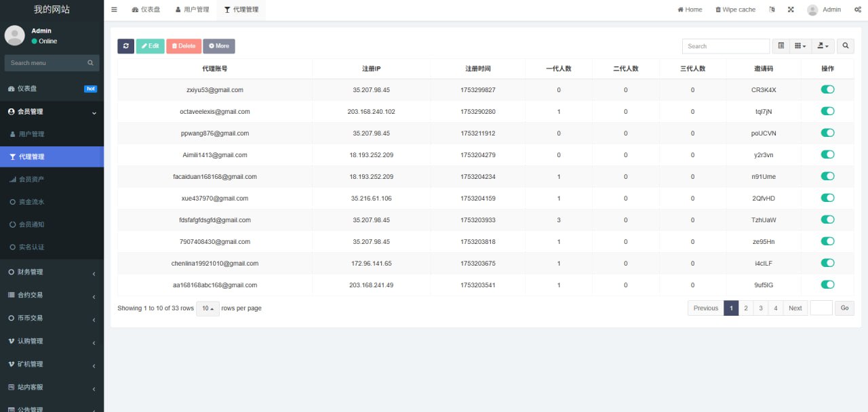868x412 pixels.
Task: Click the refresh table button
Action: pos(125,46)
